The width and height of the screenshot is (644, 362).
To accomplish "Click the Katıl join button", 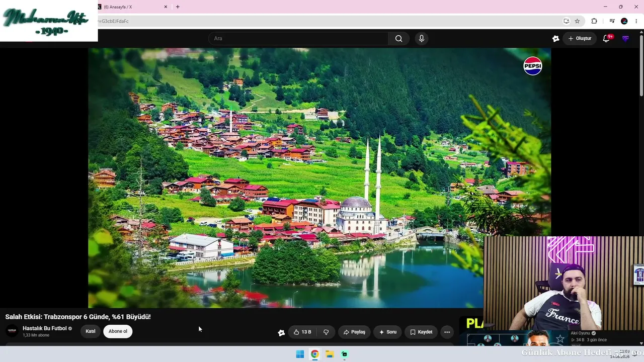I will [91, 331].
